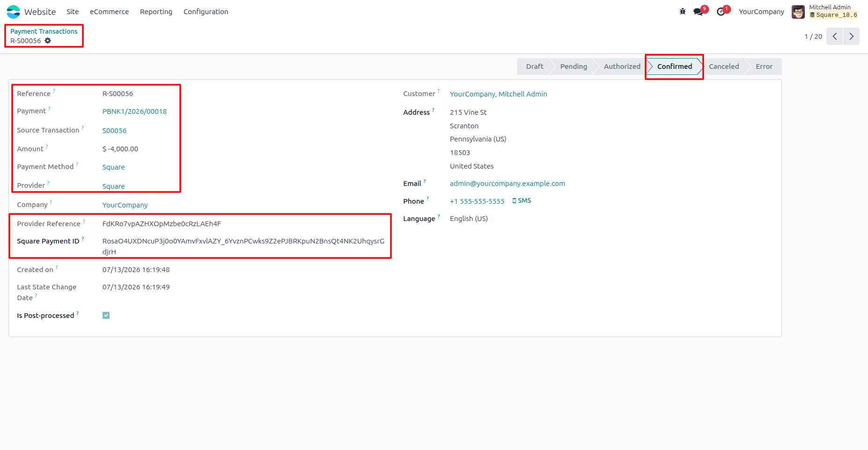Select the zip code 18503

[460, 153]
